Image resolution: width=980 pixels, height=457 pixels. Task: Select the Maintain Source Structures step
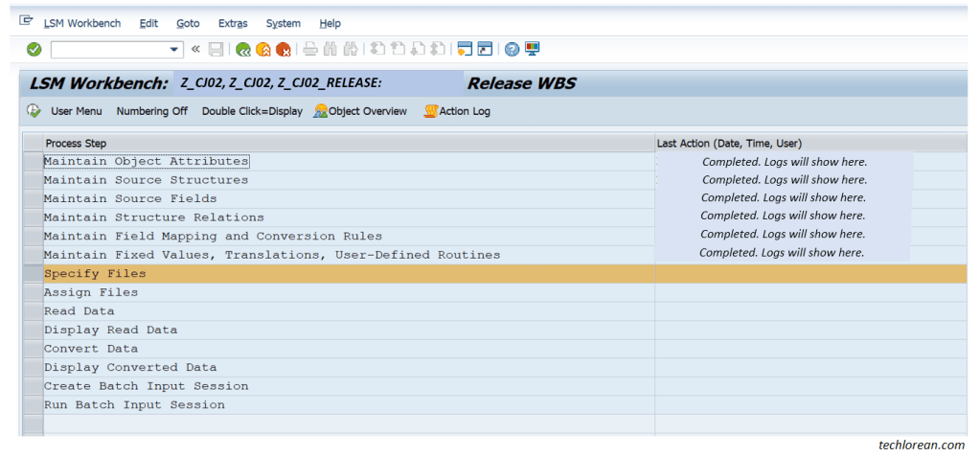click(147, 180)
